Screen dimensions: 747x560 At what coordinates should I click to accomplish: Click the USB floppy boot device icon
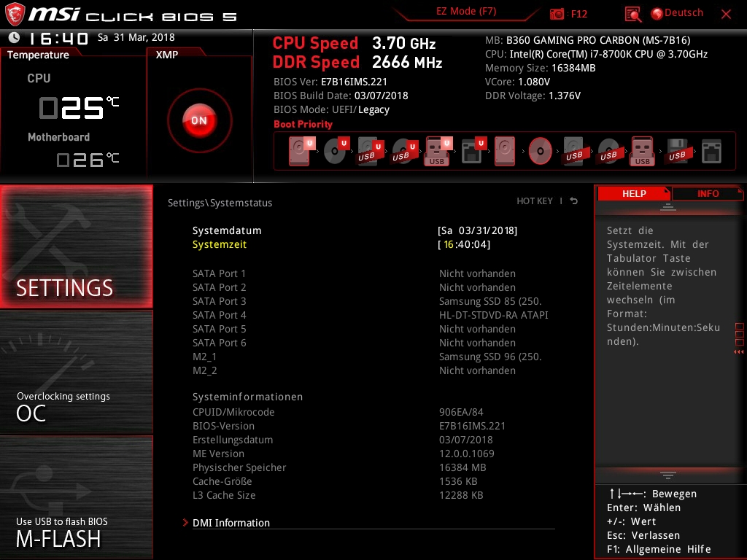(677, 151)
